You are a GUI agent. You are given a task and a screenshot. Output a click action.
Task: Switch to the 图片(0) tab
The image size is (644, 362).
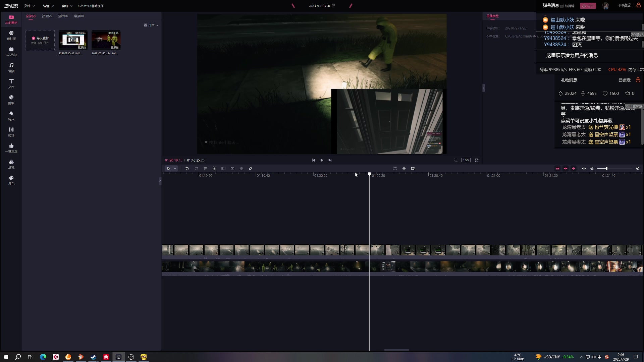(63, 16)
